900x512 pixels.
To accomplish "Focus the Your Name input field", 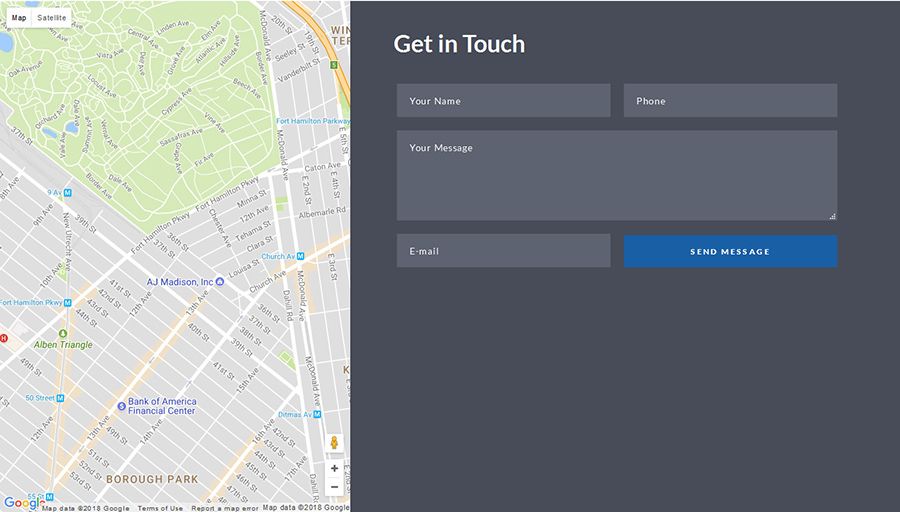I will coord(503,100).
